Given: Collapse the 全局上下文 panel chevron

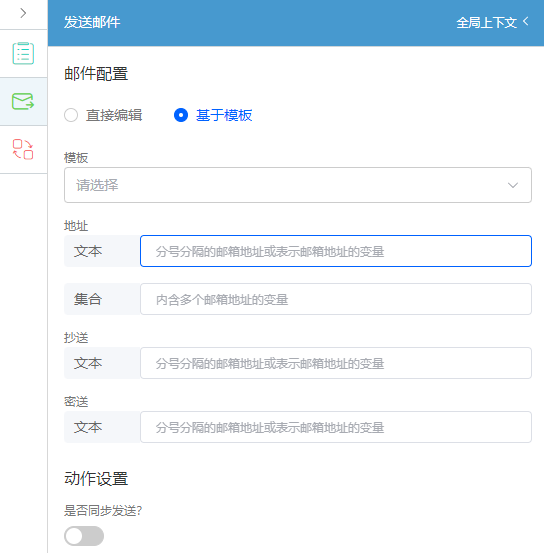Looking at the screenshot, I should click(526, 22).
